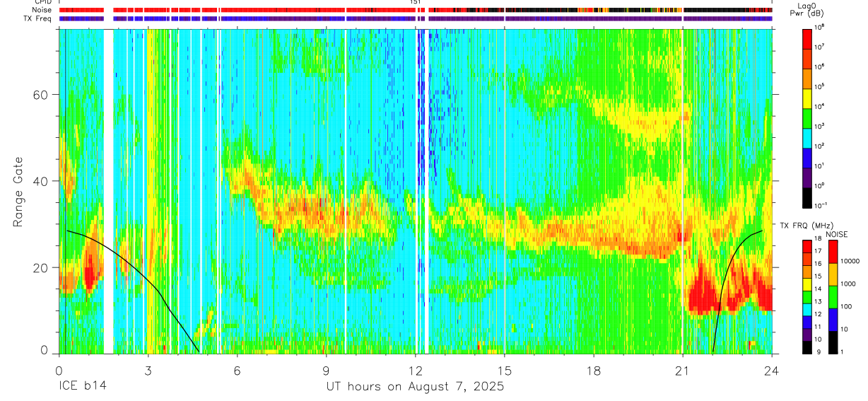
Task: Click the x-axis tick label '15'
Action: pyautogui.click(x=505, y=371)
